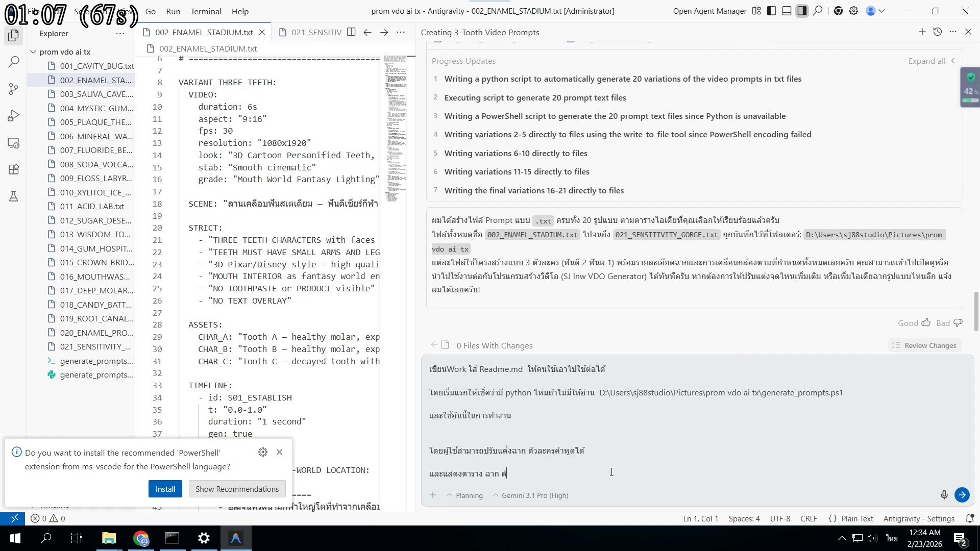
Task: Click the microphone voice input icon
Action: click(944, 495)
